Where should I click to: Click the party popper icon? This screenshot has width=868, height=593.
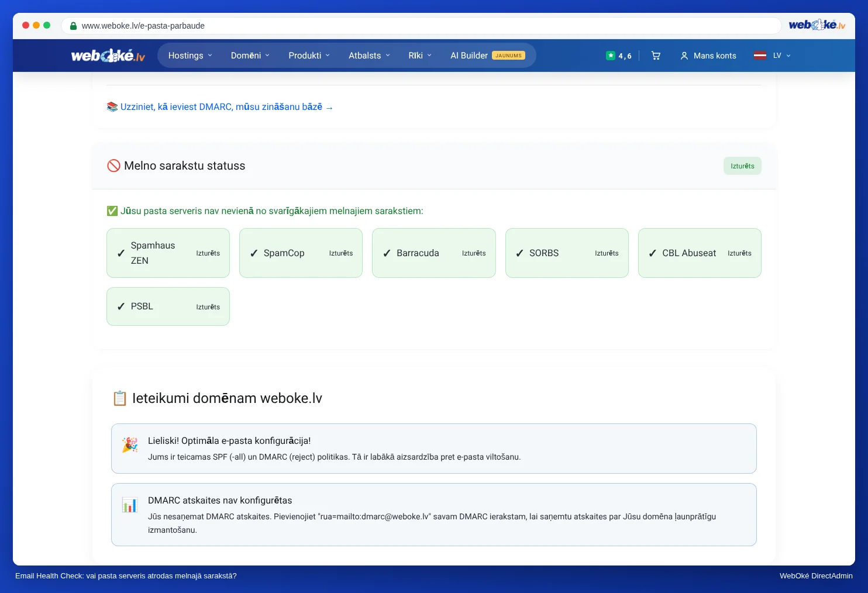click(x=129, y=444)
